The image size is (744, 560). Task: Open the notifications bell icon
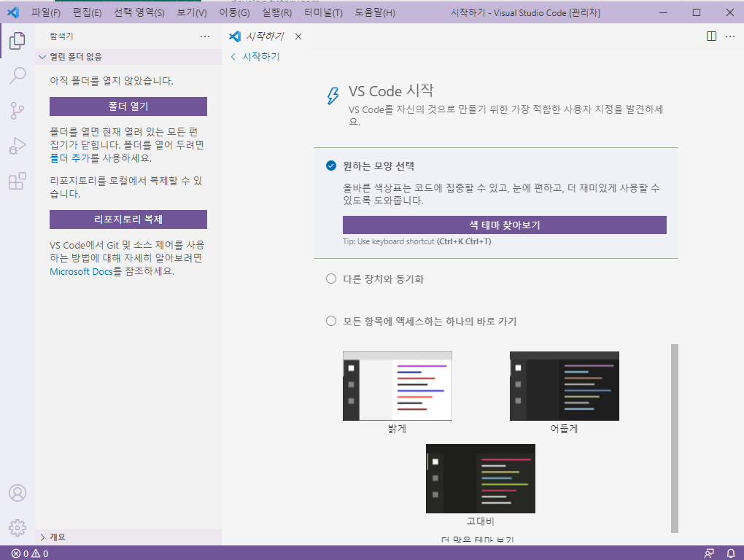coord(731,553)
